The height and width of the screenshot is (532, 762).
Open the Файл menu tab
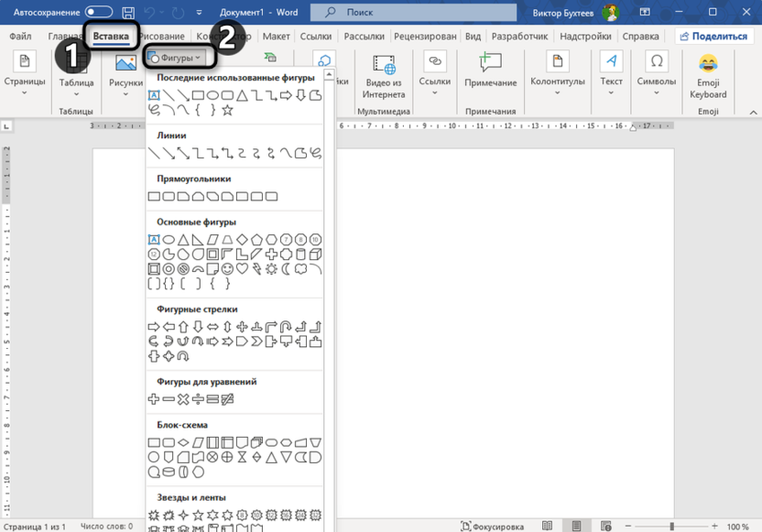tap(20, 37)
